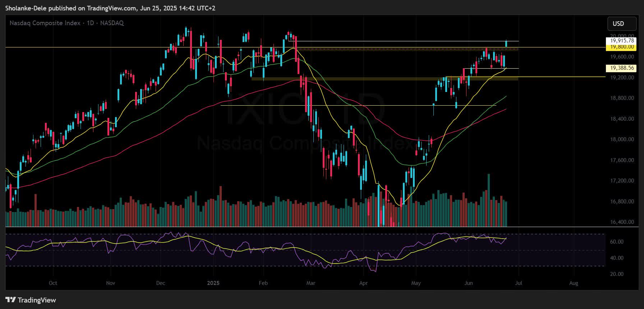Screen dimensions: 644x309
Task: Select the 19,915.78 current price label
Action: [621, 41]
